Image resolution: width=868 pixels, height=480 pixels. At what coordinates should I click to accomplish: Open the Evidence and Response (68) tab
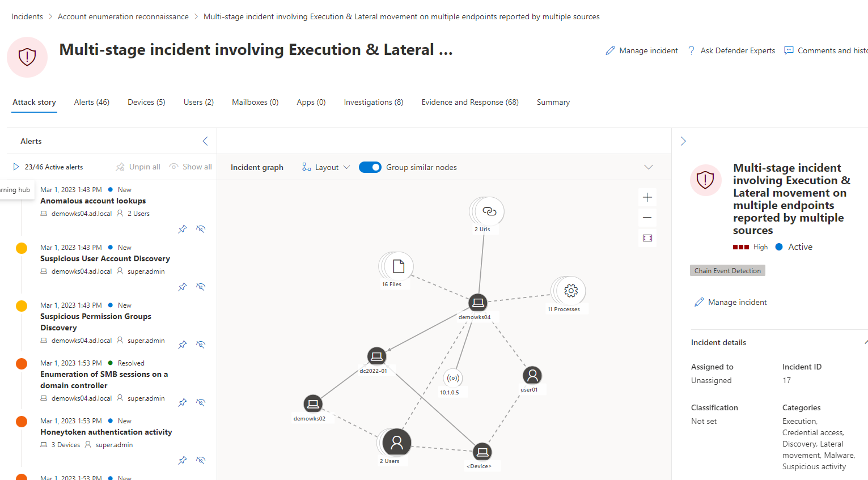point(469,102)
